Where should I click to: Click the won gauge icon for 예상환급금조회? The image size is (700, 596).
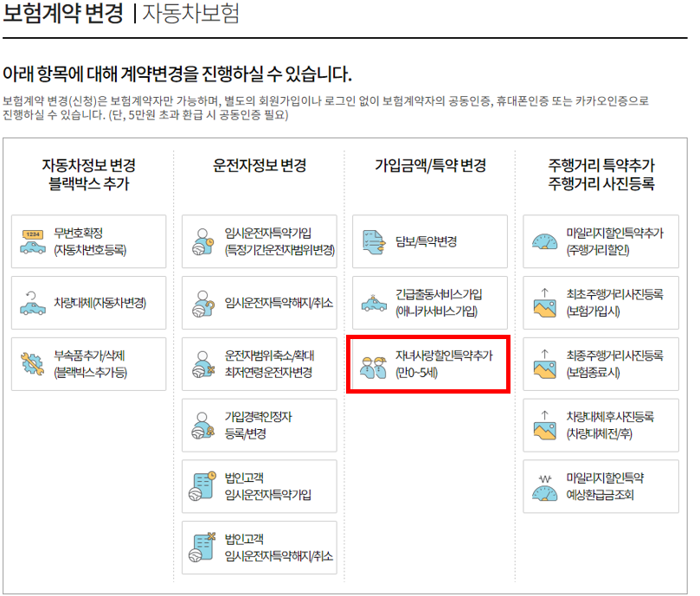544,488
